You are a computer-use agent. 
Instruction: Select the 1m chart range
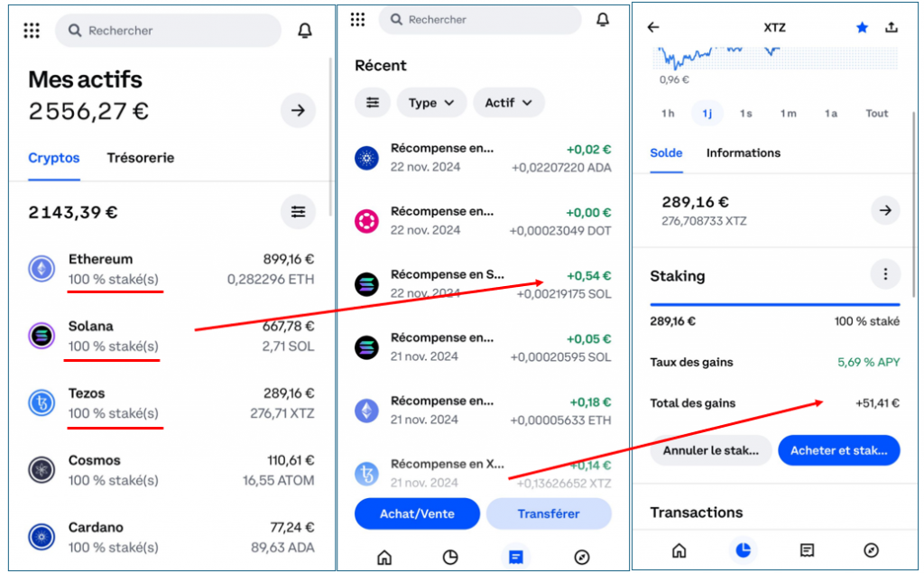pyautogui.click(x=789, y=113)
